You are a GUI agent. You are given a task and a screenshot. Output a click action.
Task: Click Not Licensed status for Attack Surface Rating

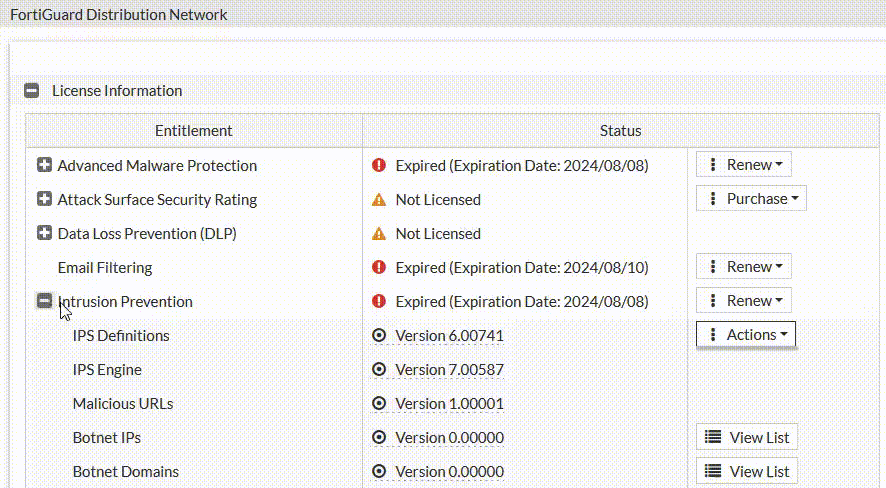click(x=438, y=199)
